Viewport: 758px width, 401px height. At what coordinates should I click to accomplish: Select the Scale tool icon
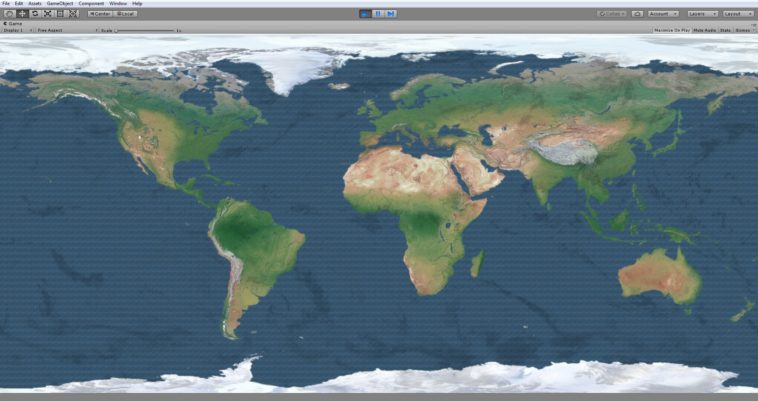pyautogui.click(x=47, y=14)
